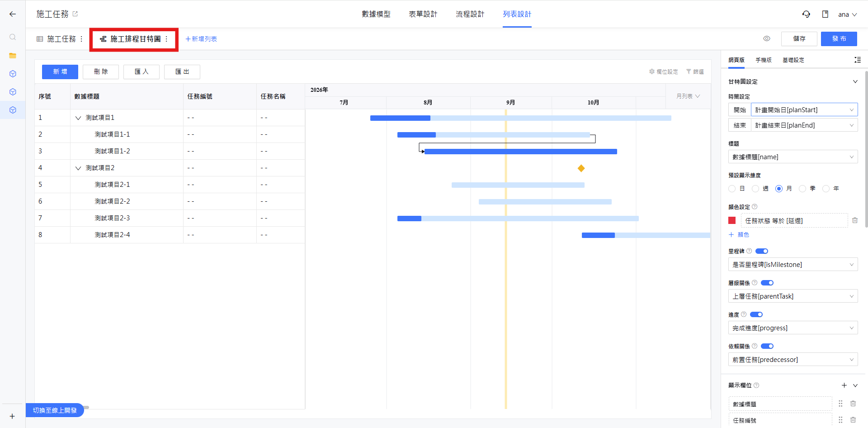
Task: Open the predecessor field dropdown
Action: 793,360
